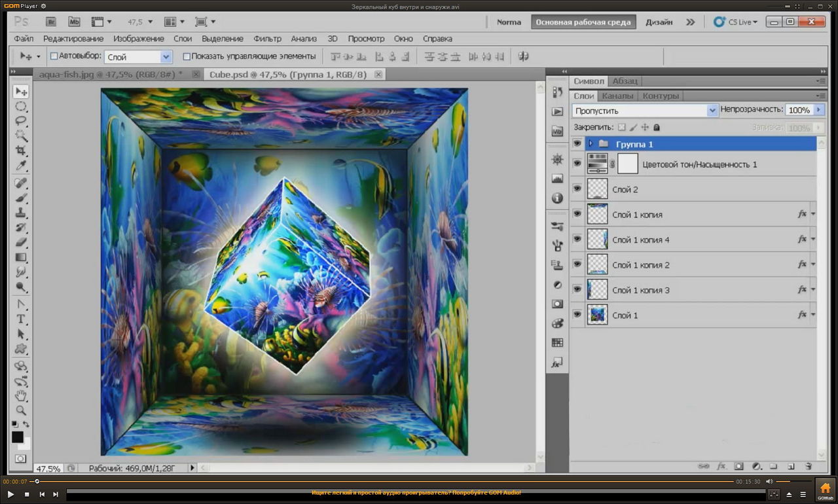This screenshot has height=504, width=838.
Task: Expand the Группа 1 layer group
Action: (591, 144)
